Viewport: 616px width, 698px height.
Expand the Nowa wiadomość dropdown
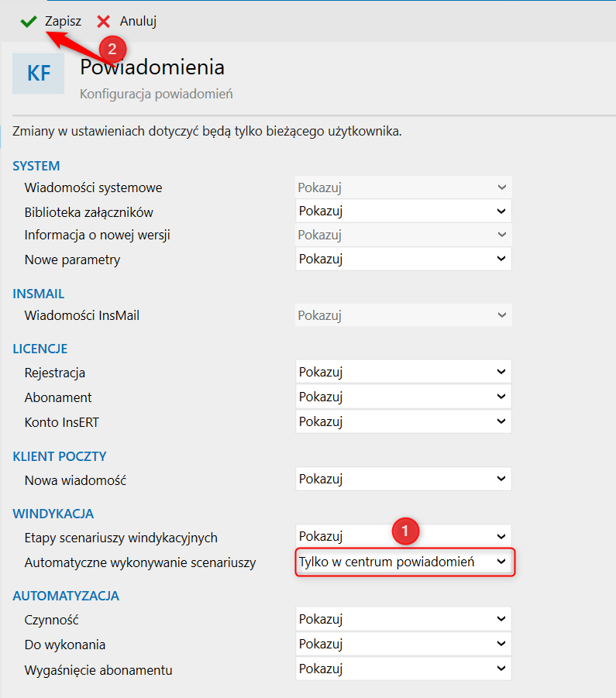403,479
